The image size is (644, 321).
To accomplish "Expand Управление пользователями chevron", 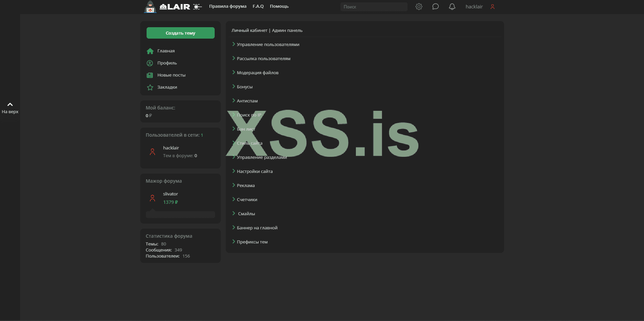I will [x=233, y=44].
